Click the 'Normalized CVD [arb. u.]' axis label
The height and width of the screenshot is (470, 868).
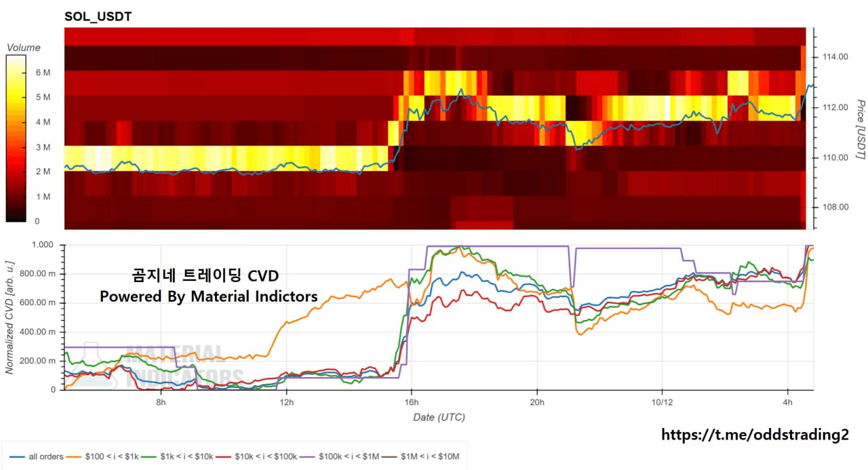9,317
